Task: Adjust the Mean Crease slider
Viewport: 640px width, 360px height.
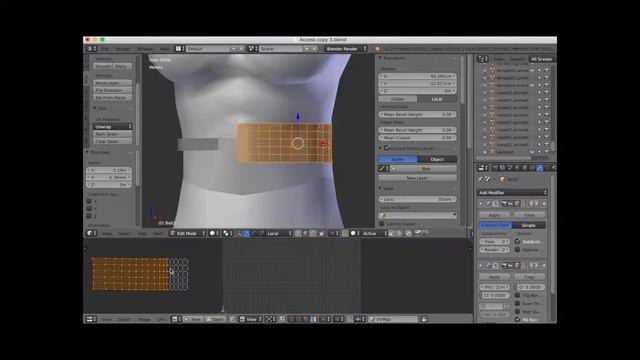Action: (x=417, y=138)
